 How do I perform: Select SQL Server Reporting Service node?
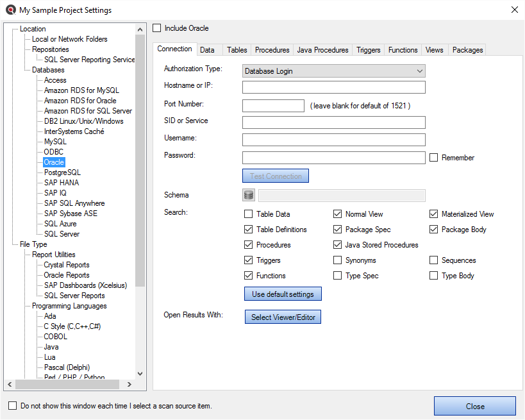coord(89,60)
